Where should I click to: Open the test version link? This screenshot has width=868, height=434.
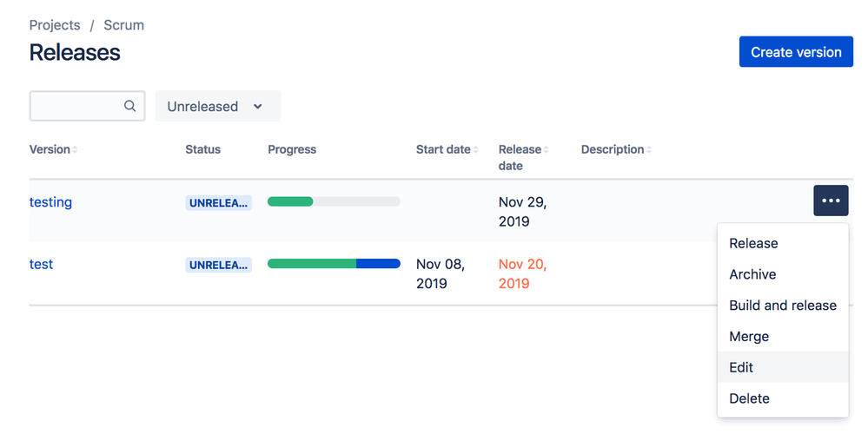[41, 264]
